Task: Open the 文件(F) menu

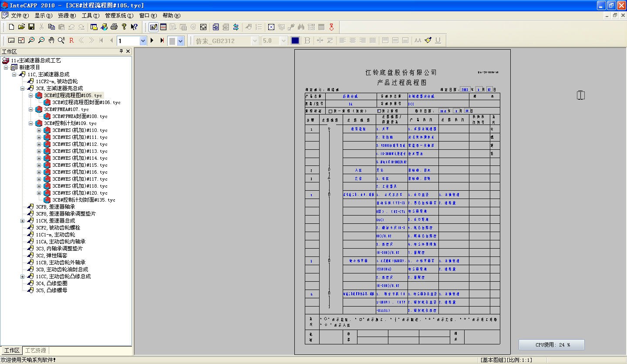Action: [x=20, y=16]
